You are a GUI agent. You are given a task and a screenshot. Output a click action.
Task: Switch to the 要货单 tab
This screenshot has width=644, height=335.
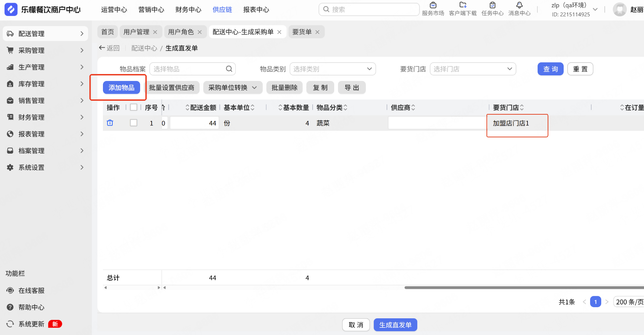(x=302, y=32)
